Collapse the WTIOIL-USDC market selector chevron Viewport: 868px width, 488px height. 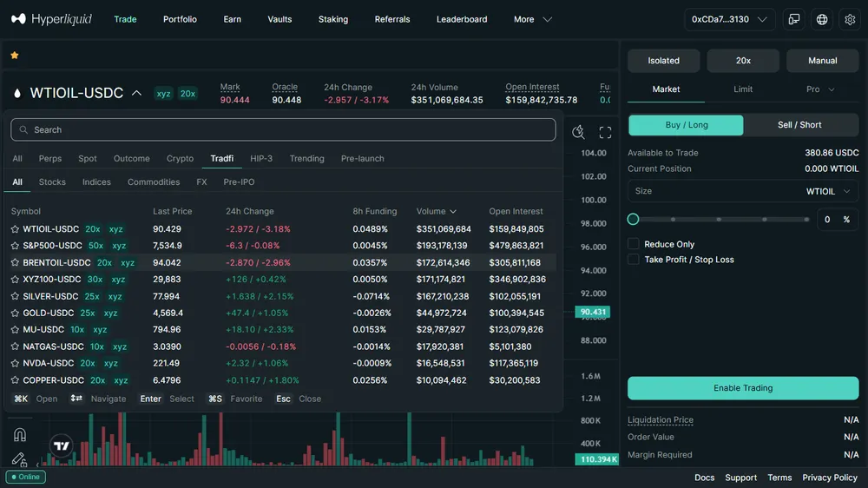click(x=137, y=93)
